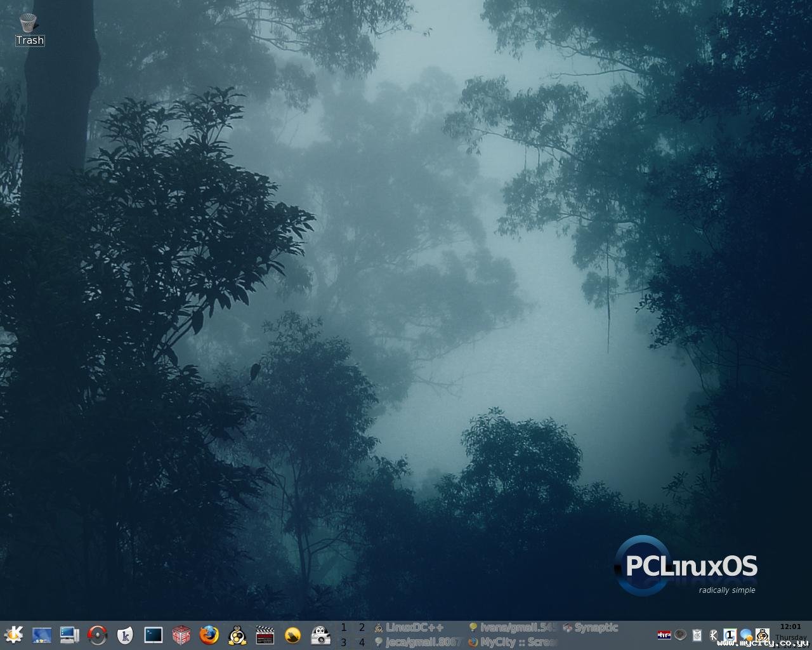Switch to virtual desktop 3
The width and height of the screenshot is (812, 650).
click(344, 642)
